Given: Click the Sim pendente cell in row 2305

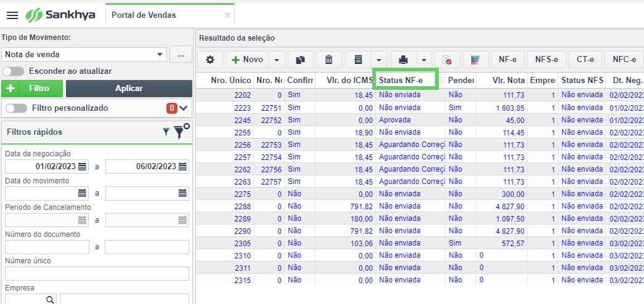Looking at the screenshot, I should coord(455,243).
